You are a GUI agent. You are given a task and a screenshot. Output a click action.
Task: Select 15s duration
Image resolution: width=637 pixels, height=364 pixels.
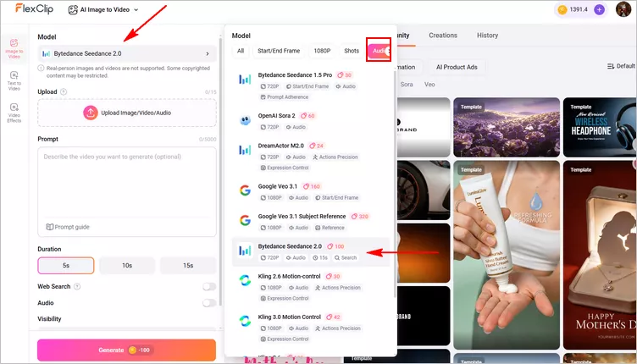[x=188, y=266]
